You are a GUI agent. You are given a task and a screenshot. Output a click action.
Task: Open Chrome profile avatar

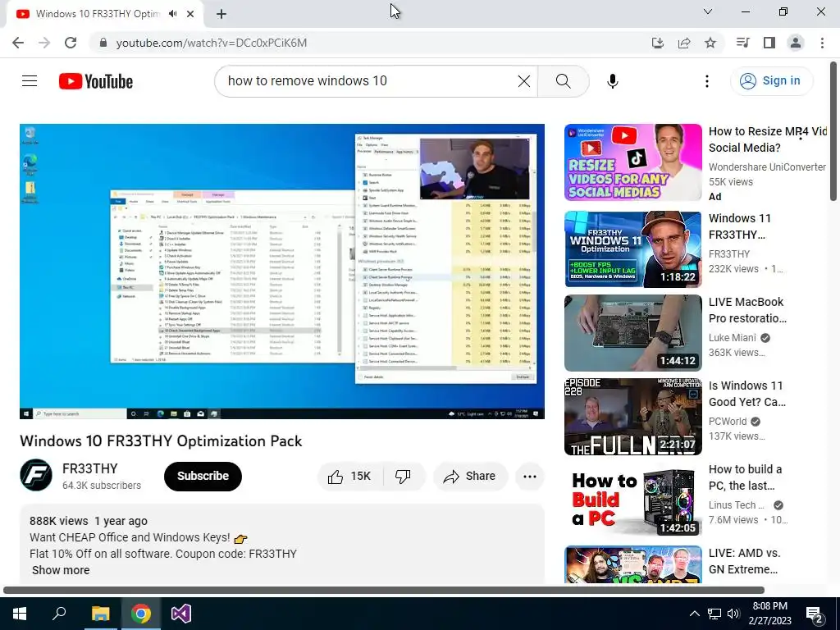tap(796, 43)
